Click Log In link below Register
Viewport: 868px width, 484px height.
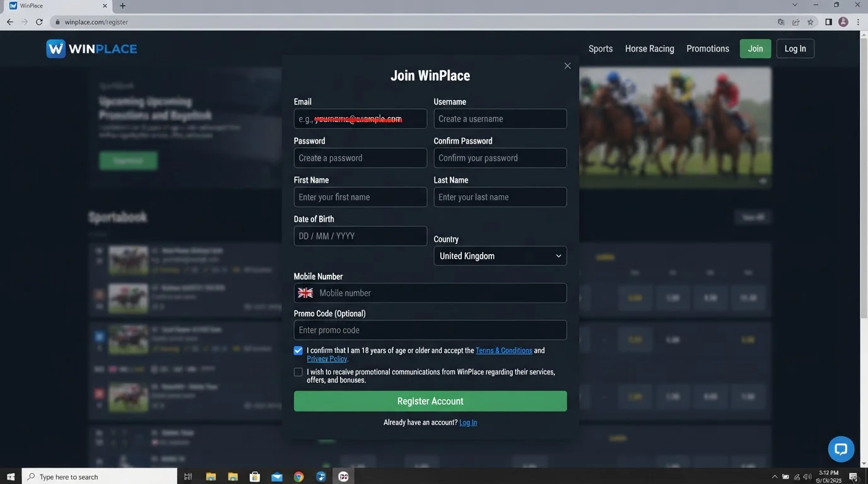[x=468, y=422]
